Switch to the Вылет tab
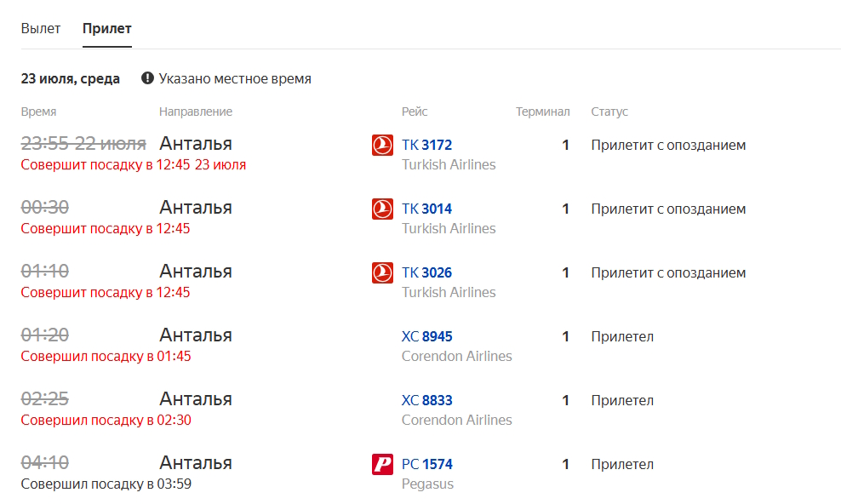 tap(41, 28)
